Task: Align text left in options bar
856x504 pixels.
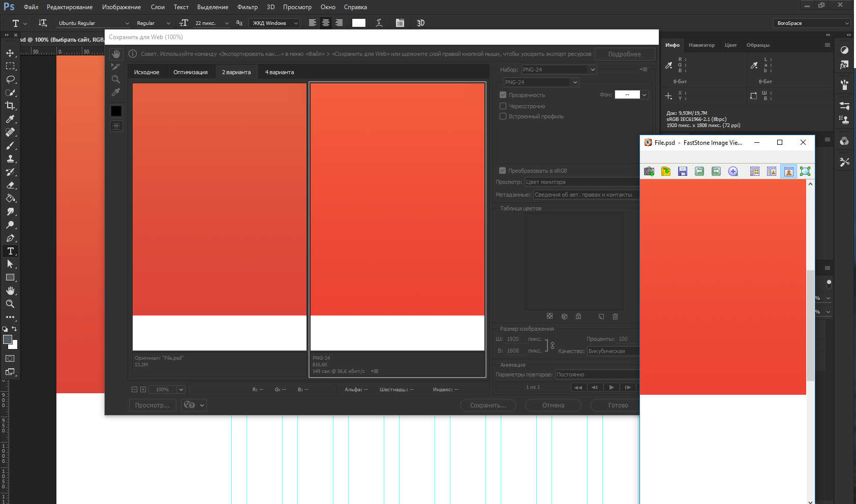Action: pos(313,23)
